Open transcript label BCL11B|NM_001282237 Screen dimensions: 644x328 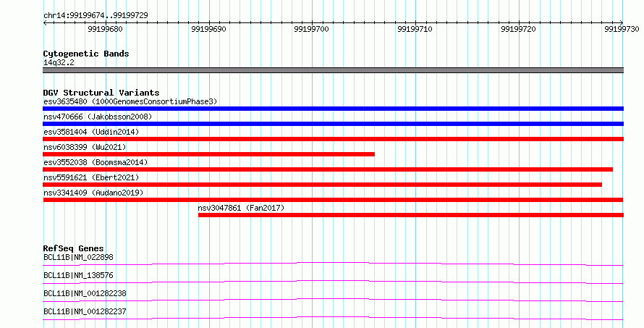tap(85, 311)
